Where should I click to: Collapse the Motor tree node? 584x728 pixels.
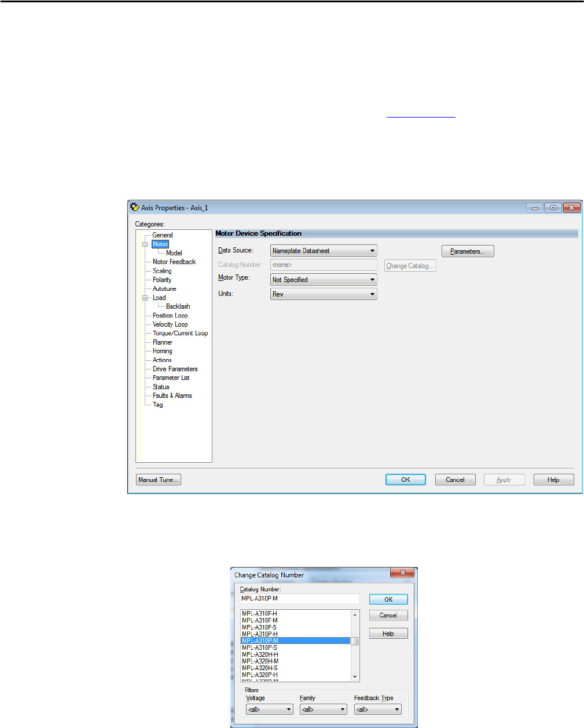point(145,244)
